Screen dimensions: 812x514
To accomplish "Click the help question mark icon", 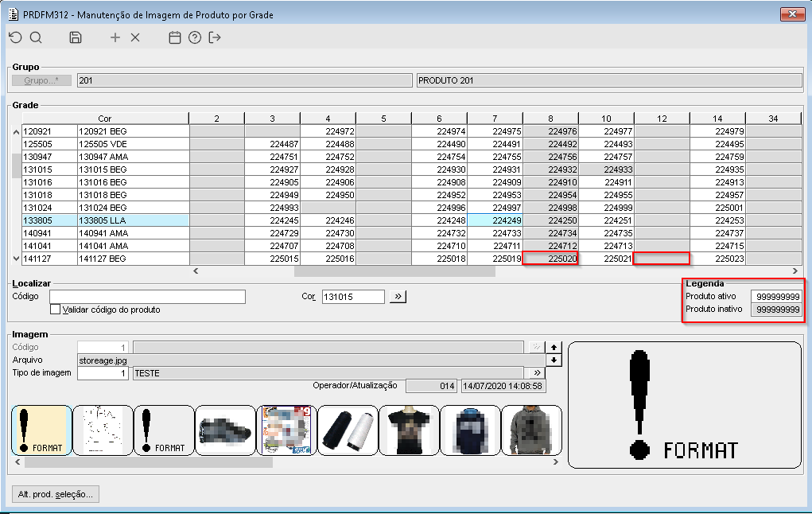I will tap(195, 37).
